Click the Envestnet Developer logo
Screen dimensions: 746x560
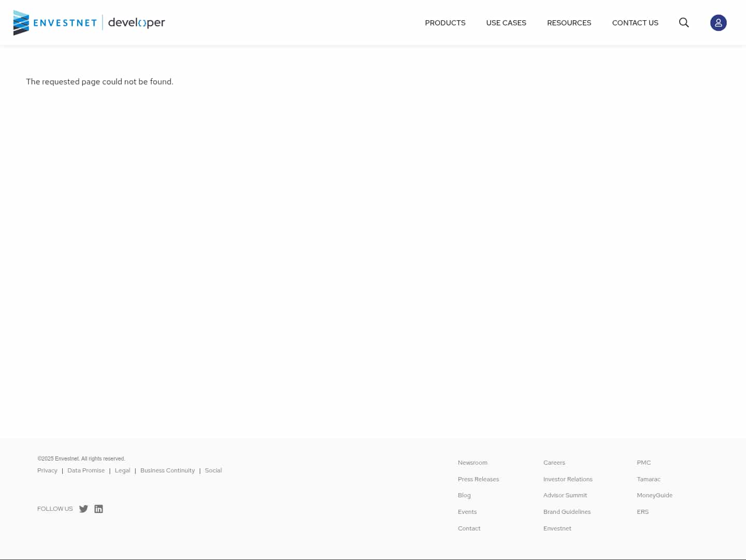tap(89, 22)
